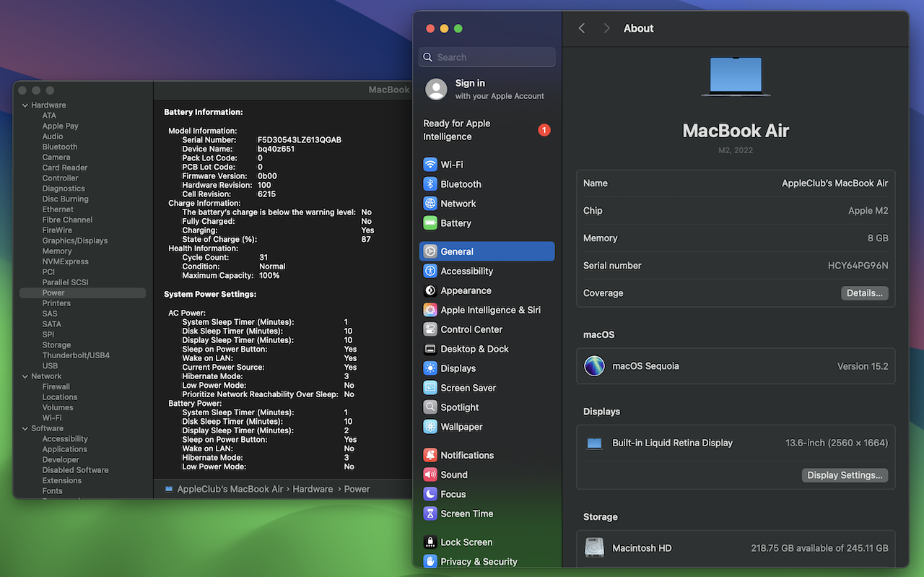Click AppleClub's MacBook Air in path bar
924x577 pixels.
point(230,489)
